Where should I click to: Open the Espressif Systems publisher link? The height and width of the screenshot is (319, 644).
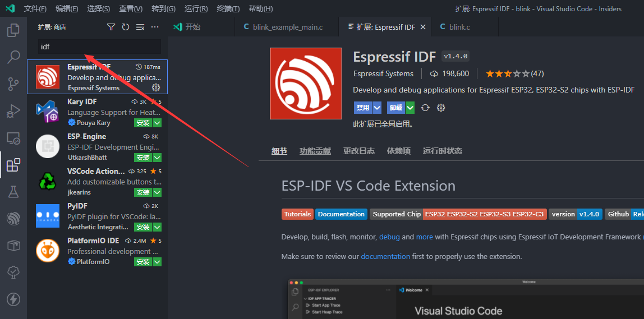(383, 74)
